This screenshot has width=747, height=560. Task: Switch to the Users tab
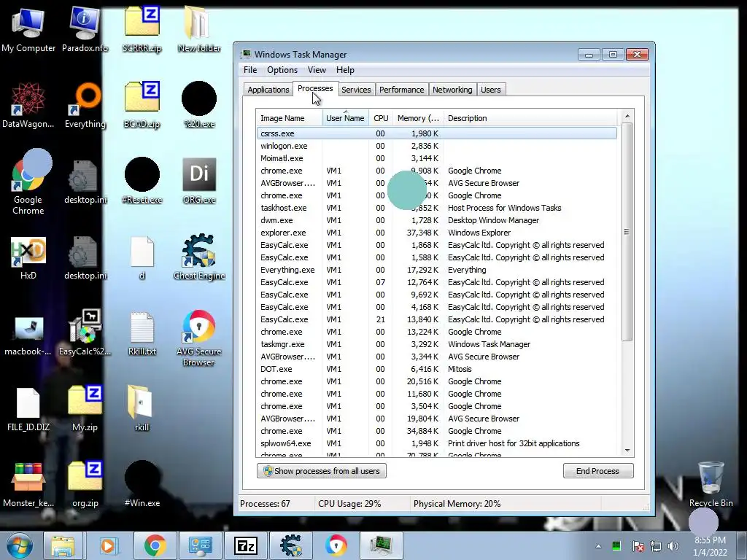click(491, 90)
